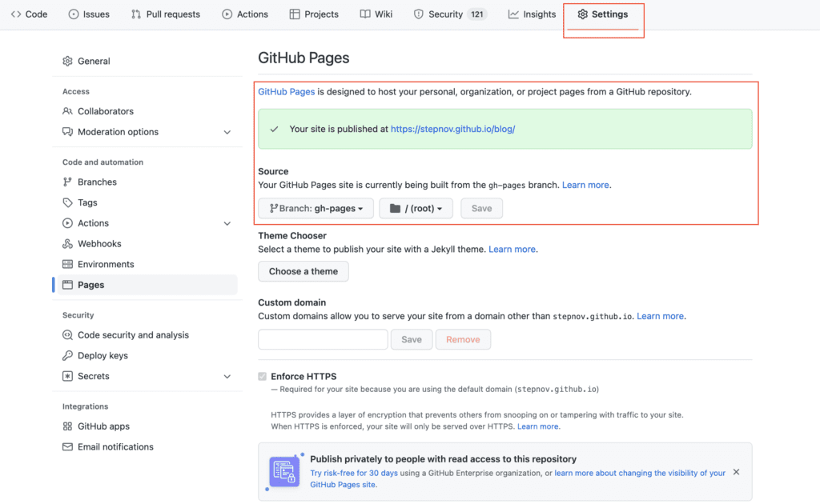Switch to the Actions tab in top navigation
Viewport: 820px width, 504px height.
(245, 14)
